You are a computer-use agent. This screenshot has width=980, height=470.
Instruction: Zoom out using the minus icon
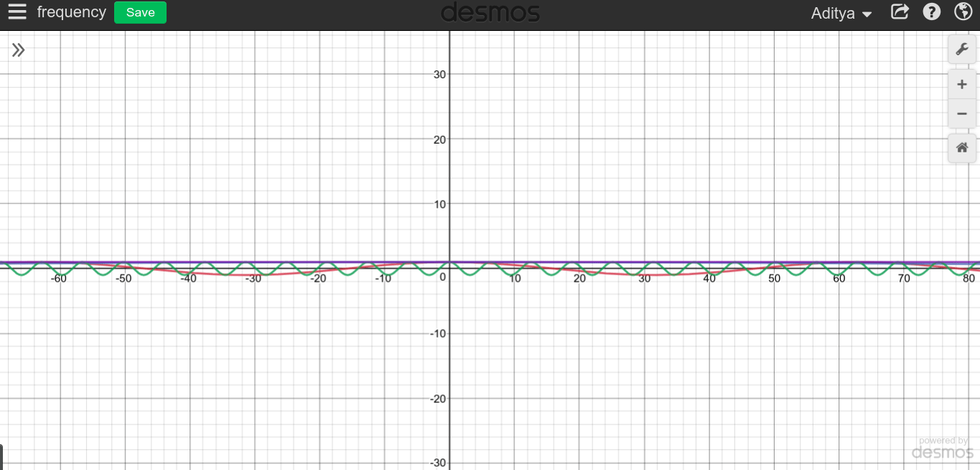pyautogui.click(x=961, y=114)
